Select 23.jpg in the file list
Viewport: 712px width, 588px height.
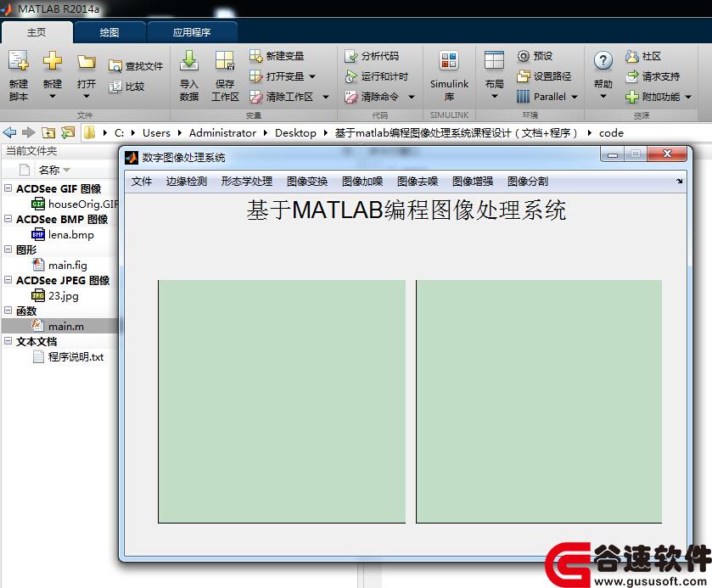pyautogui.click(x=55, y=295)
